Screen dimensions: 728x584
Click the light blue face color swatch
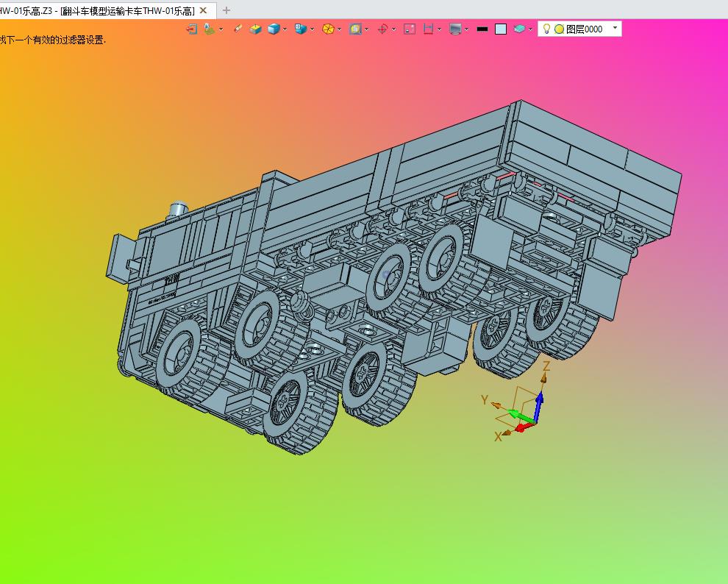pos(501,29)
